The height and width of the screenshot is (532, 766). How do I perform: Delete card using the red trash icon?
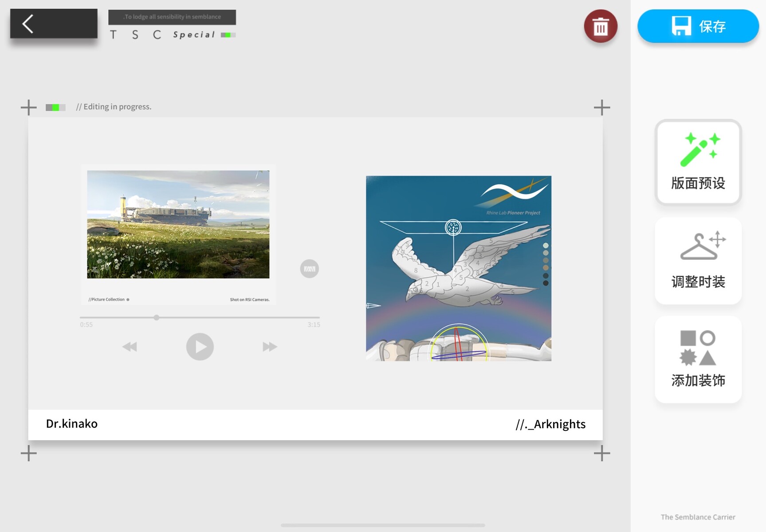pos(600,27)
